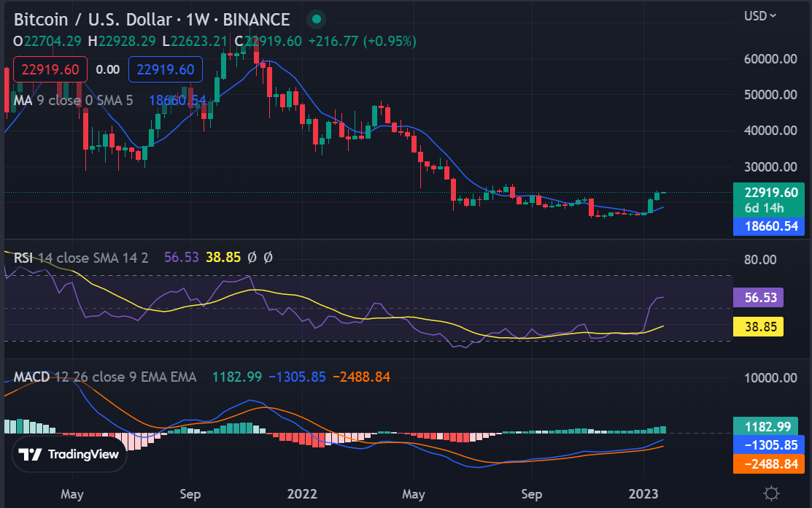The image size is (812, 508).
Task: Select the Bitcoin / U.S. Dollar symbol title
Action: [x=152, y=20]
